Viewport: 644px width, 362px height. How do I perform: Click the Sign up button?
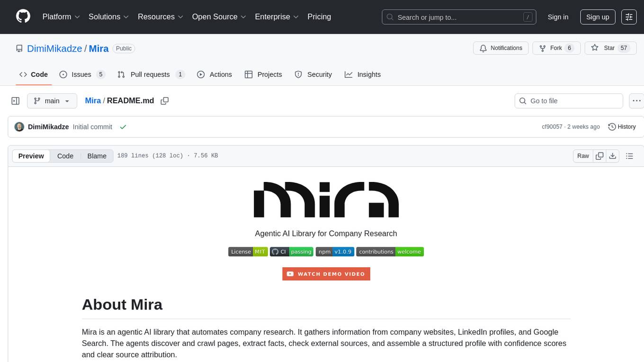tap(598, 17)
